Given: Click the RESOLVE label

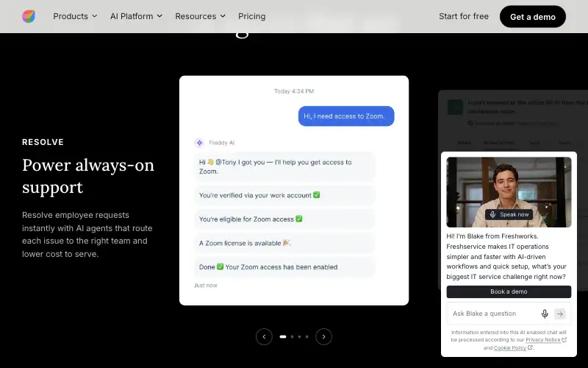Looking at the screenshot, I should tap(43, 142).
